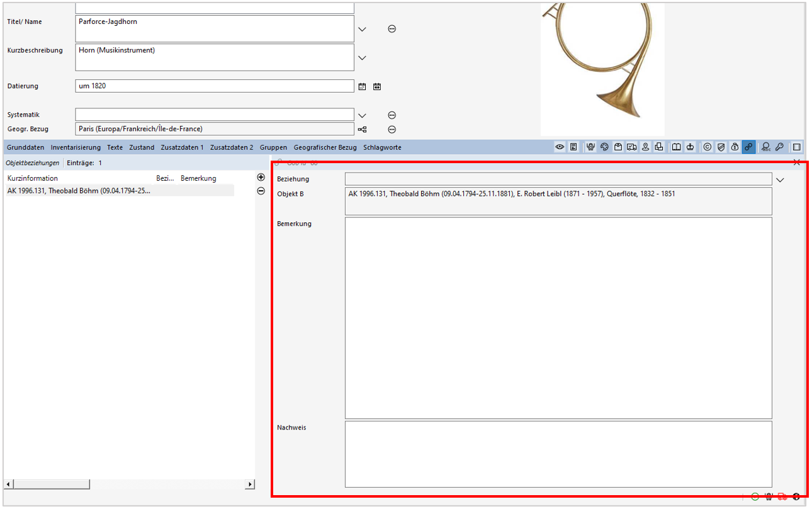Screen dimensions: 812x509
Task: Click the shield icon in the toolbar
Action: pos(721,147)
